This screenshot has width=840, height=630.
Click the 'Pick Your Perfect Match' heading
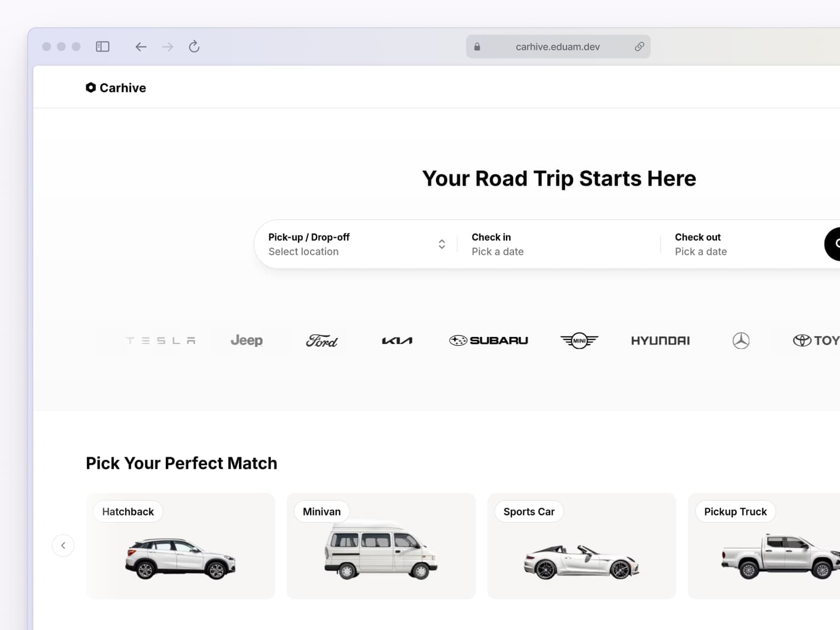[x=182, y=463]
